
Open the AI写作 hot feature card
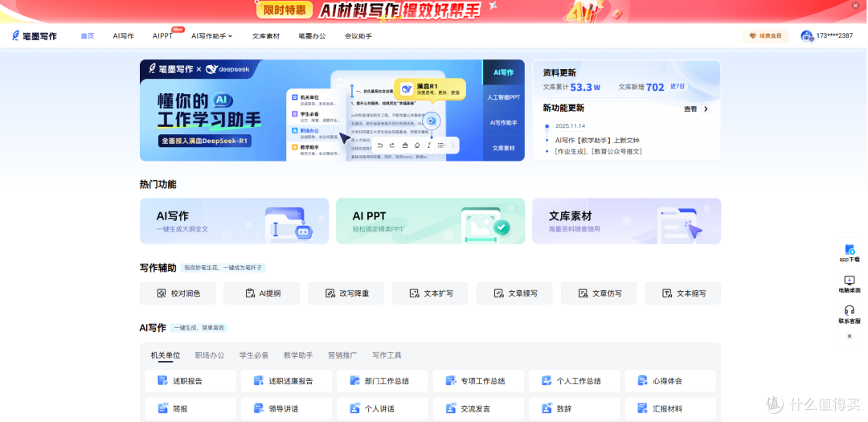coord(234,221)
